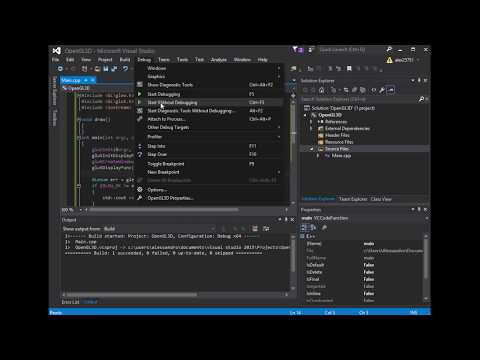Screen dimensions: 480x360
Task: Collapse the C++ category in Properties
Action: (303, 236)
